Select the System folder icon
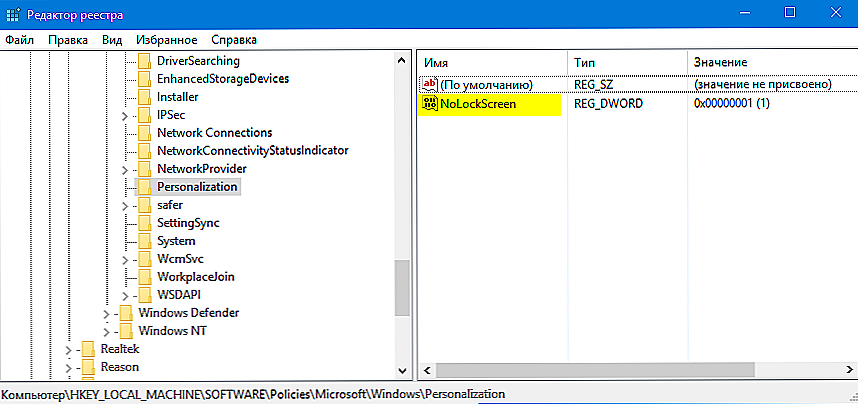This screenshot has height=404, width=858. 144,241
